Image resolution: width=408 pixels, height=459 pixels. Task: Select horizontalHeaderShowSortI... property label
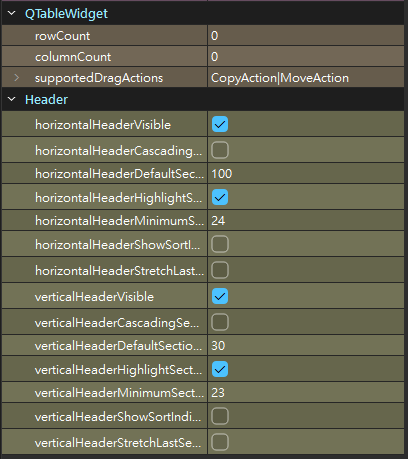(118, 245)
